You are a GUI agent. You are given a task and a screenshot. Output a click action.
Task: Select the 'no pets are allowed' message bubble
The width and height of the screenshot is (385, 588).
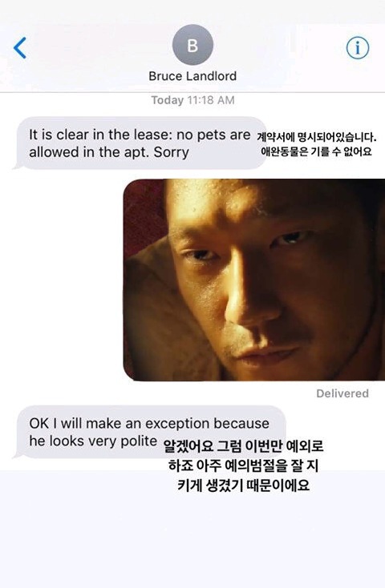(x=141, y=143)
